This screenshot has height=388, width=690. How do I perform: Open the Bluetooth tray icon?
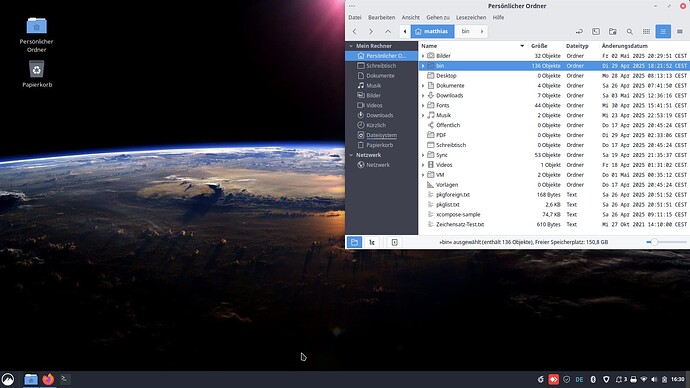click(x=593, y=379)
